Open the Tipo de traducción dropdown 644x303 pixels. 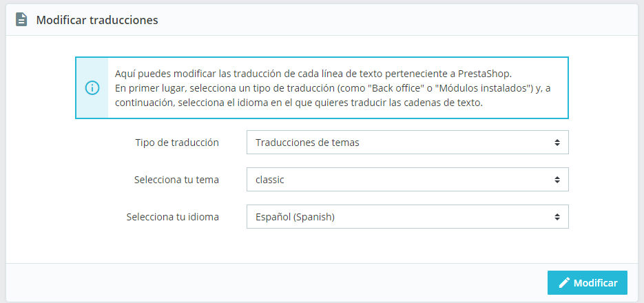tap(406, 143)
